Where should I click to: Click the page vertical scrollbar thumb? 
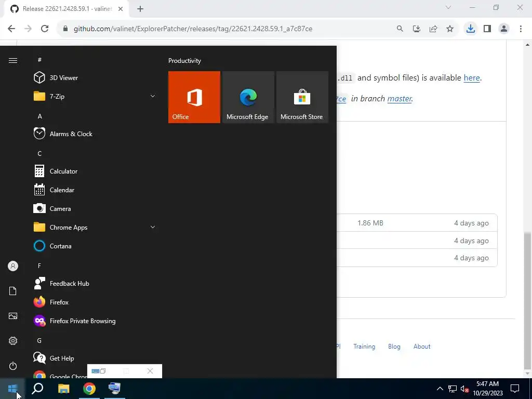click(527, 300)
